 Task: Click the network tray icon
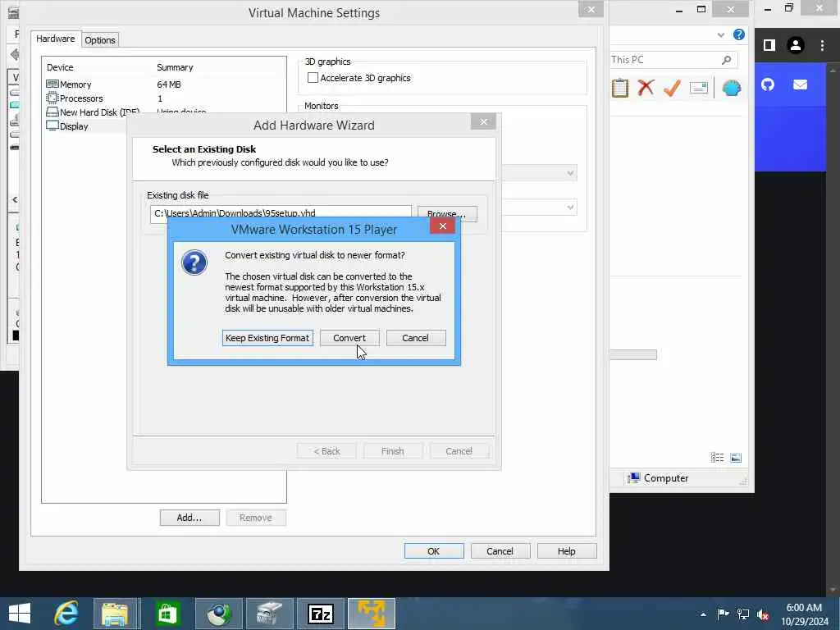point(743,614)
